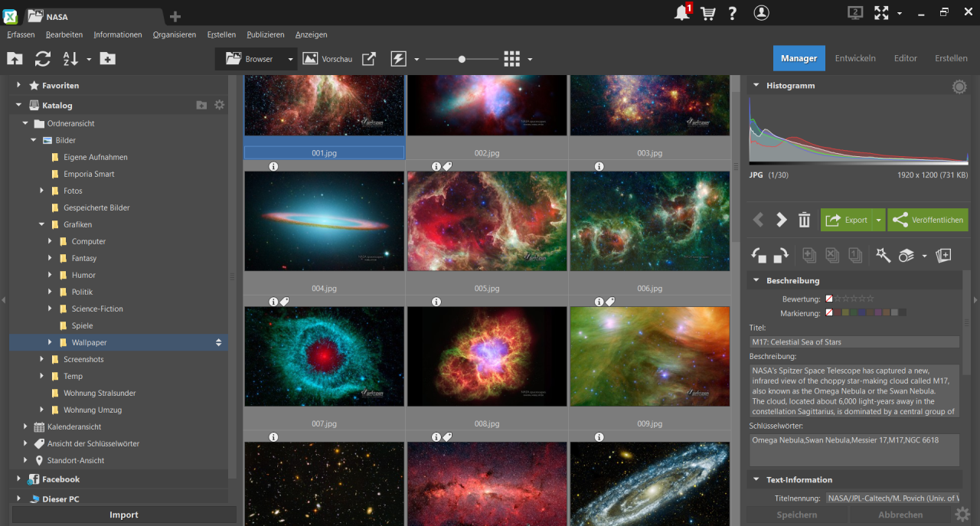This screenshot has width=980, height=526.
Task: Open the notifications bell
Action: [x=681, y=12]
